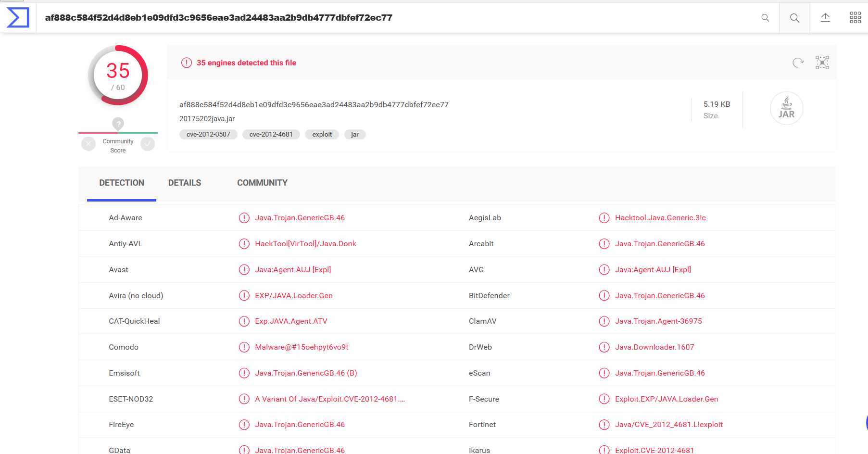The image size is (868, 454).
Task: Click the Avira detection alert icon
Action: click(x=244, y=296)
